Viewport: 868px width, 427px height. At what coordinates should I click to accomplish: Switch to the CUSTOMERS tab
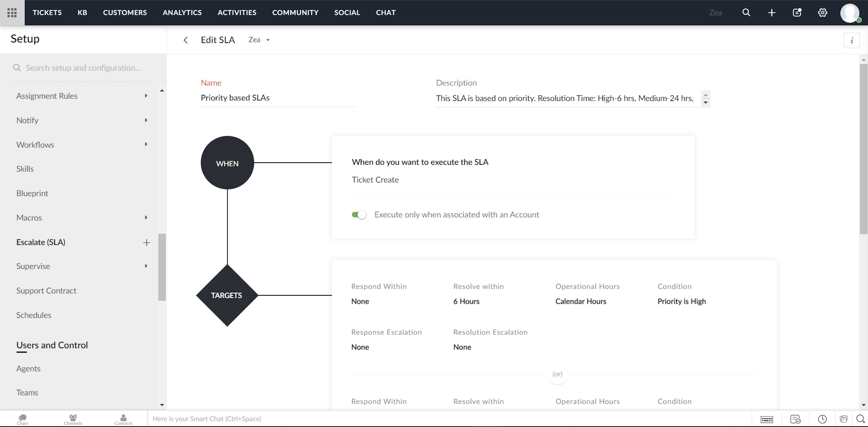[125, 13]
